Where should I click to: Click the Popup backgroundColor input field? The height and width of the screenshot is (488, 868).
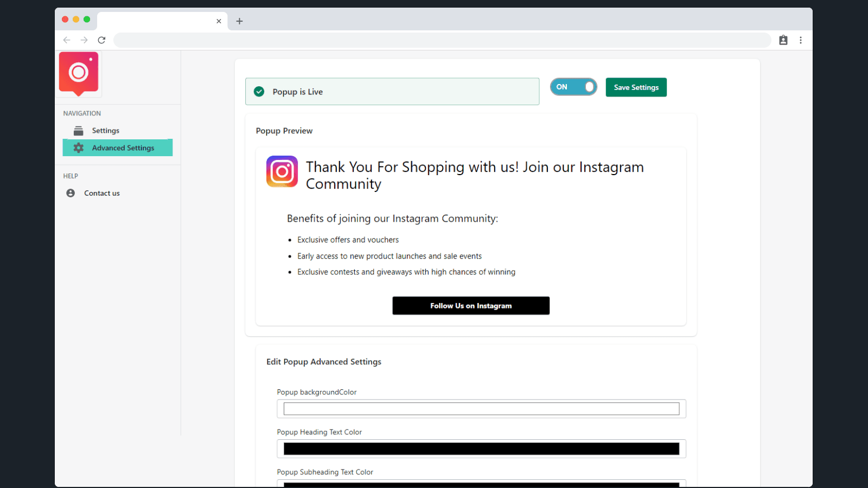[x=482, y=408]
